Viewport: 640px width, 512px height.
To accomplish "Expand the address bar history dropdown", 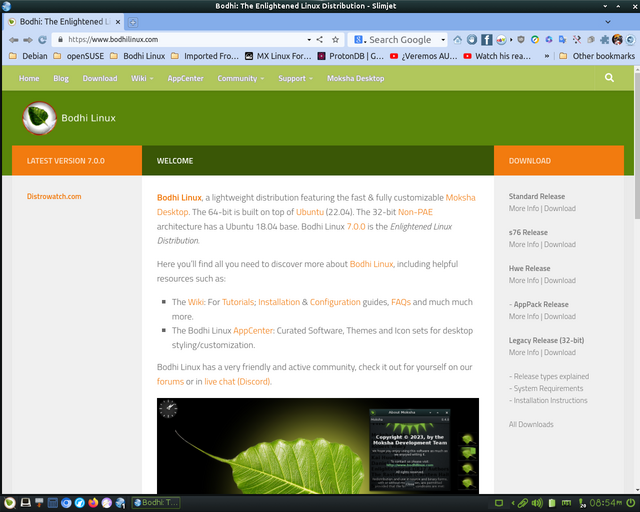I will click(x=309, y=40).
